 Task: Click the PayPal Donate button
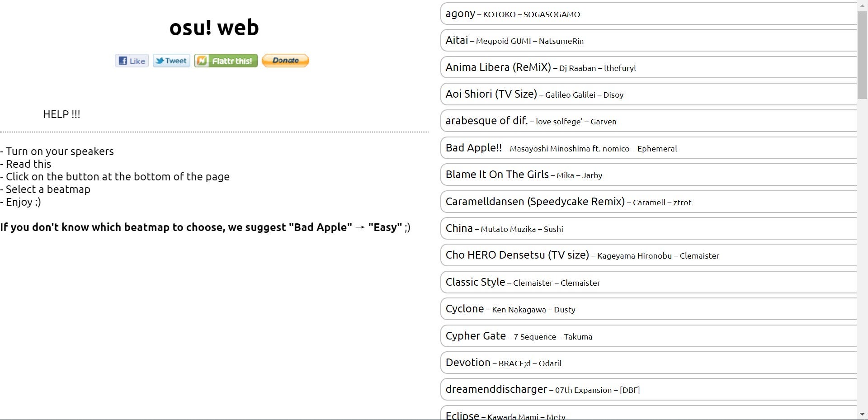(x=285, y=61)
